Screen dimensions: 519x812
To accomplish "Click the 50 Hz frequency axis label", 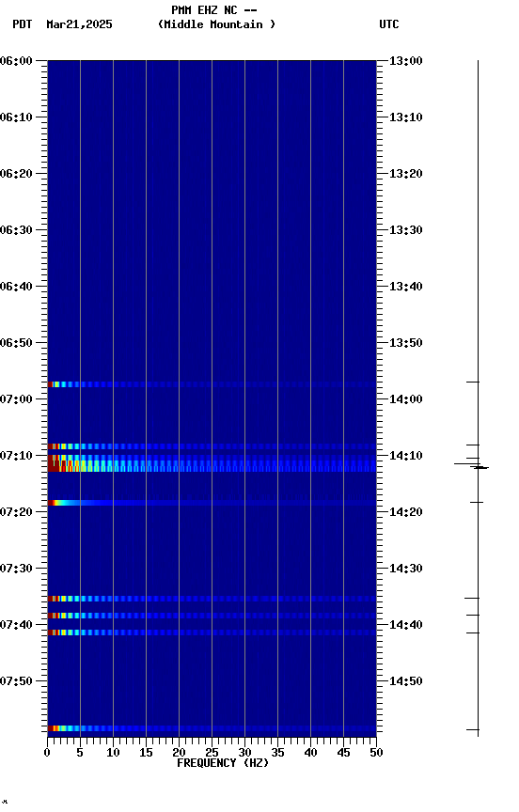I will click(x=376, y=753).
